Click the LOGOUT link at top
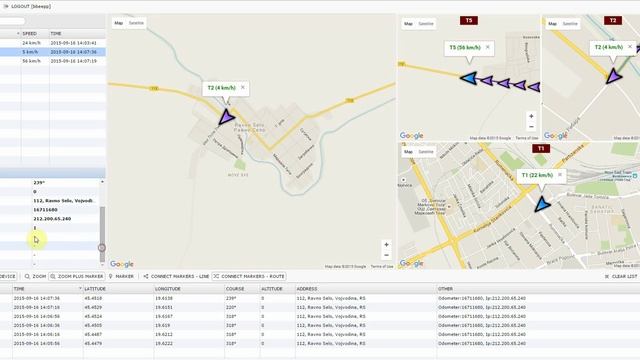 pos(26,6)
